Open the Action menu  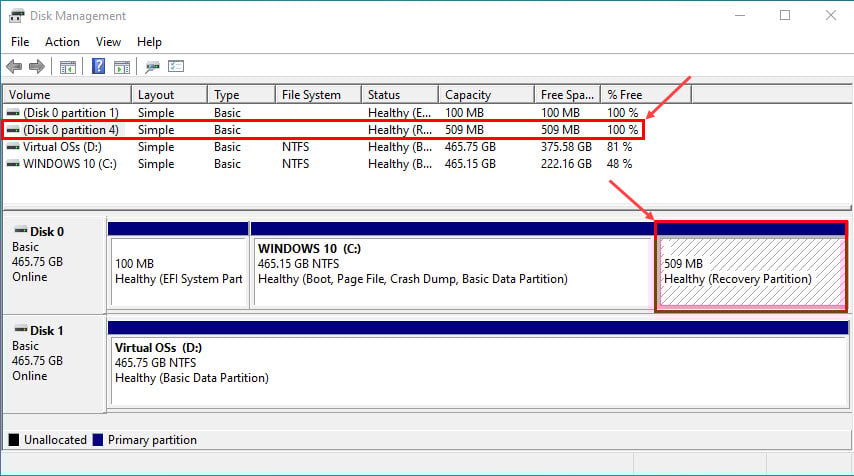[62, 42]
